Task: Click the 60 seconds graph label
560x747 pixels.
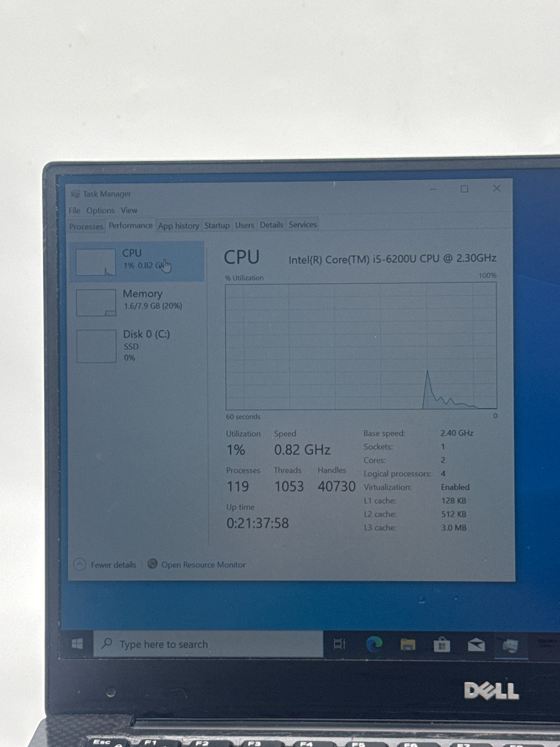Action: pyautogui.click(x=243, y=416)
